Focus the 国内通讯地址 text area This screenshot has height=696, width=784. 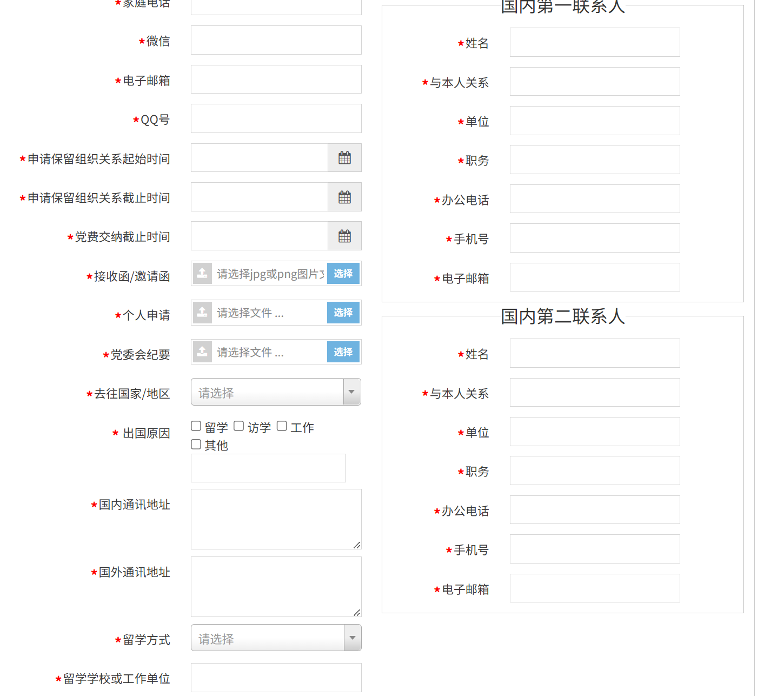276,519
